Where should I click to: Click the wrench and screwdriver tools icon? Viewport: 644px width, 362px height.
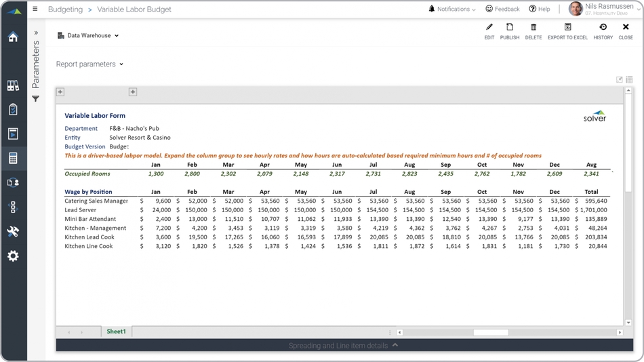click(x=13, y=232)
